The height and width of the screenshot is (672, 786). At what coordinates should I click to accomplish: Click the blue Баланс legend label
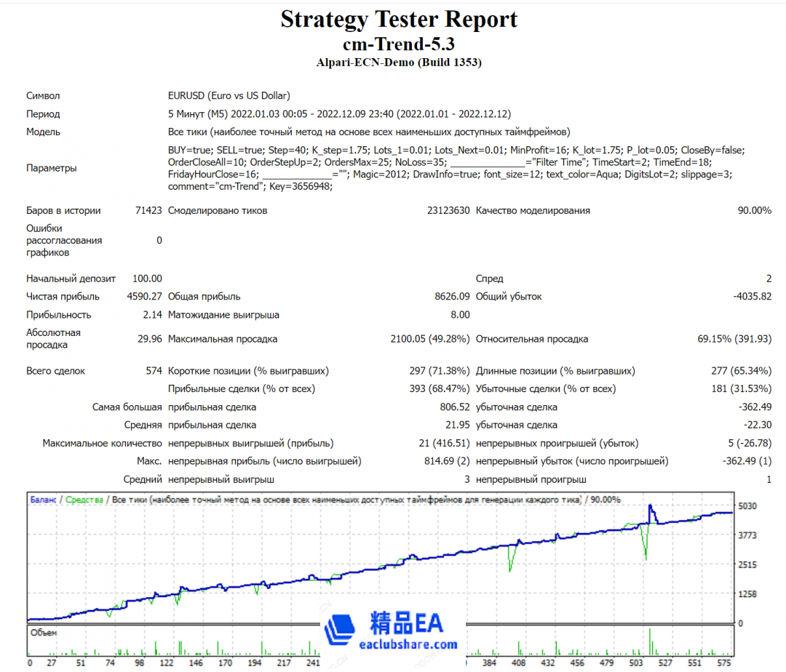click(44, 500)
